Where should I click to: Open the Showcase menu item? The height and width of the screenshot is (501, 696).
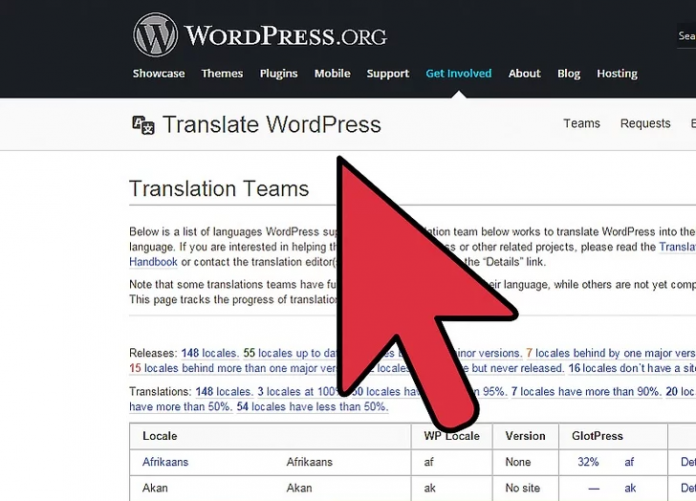coord(159,74)
